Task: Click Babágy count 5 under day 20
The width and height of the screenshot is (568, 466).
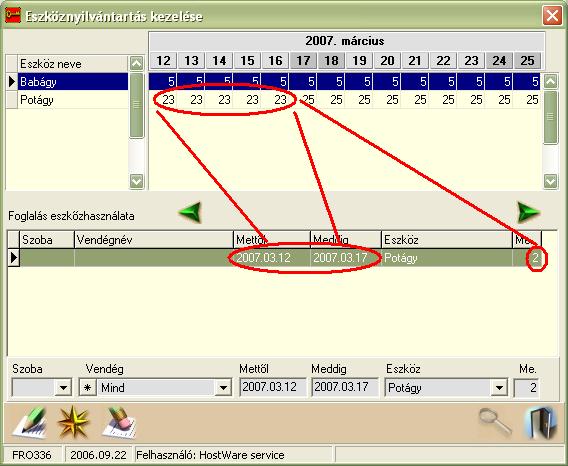Action: pos(387,82)
